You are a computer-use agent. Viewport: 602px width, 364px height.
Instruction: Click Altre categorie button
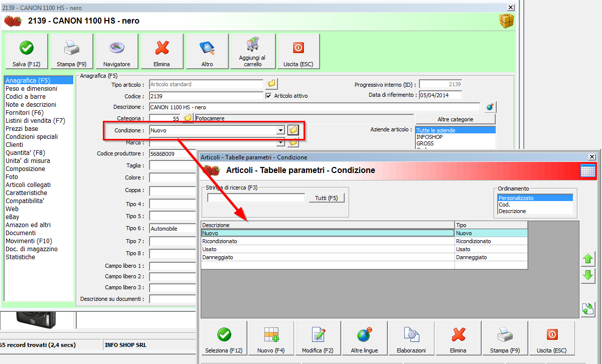455,119
